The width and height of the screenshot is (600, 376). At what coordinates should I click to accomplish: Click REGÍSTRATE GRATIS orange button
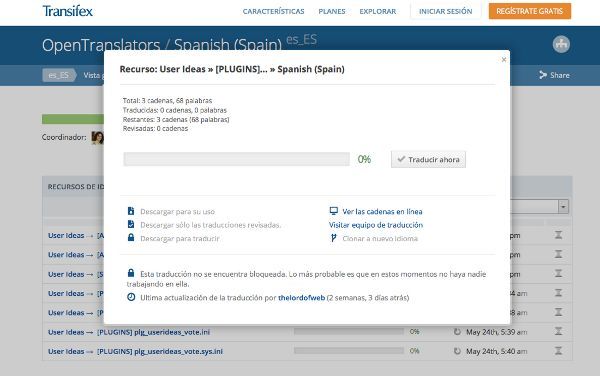(530, 11)
